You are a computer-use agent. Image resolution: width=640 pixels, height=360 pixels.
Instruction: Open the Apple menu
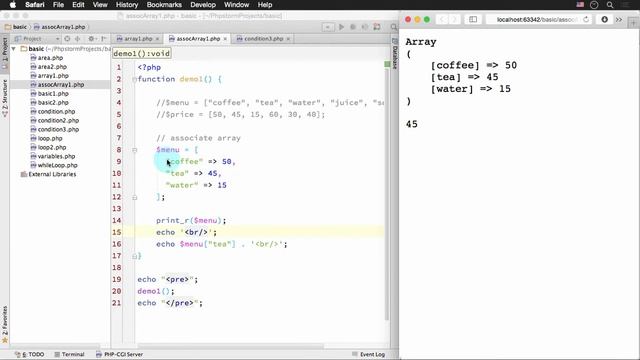pyautogui.click(x=13, y=5)
